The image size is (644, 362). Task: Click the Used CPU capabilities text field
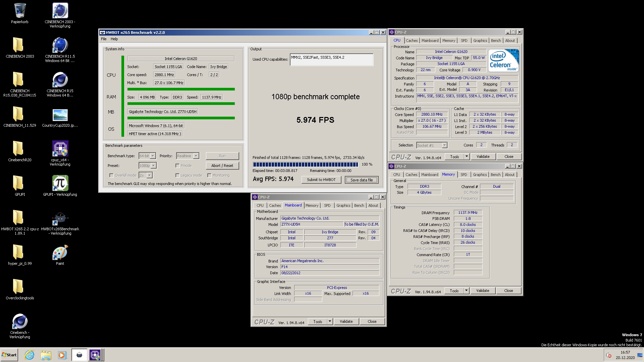pyautogui.click(x=331, y=60)
